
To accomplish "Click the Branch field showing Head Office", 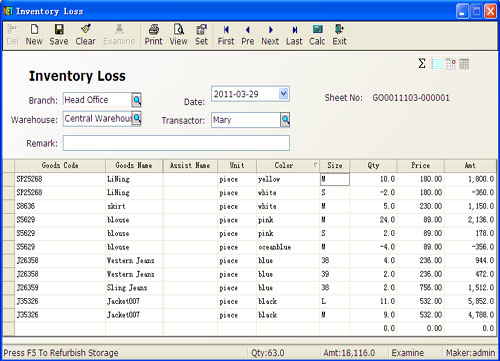I will click(97, 100).
